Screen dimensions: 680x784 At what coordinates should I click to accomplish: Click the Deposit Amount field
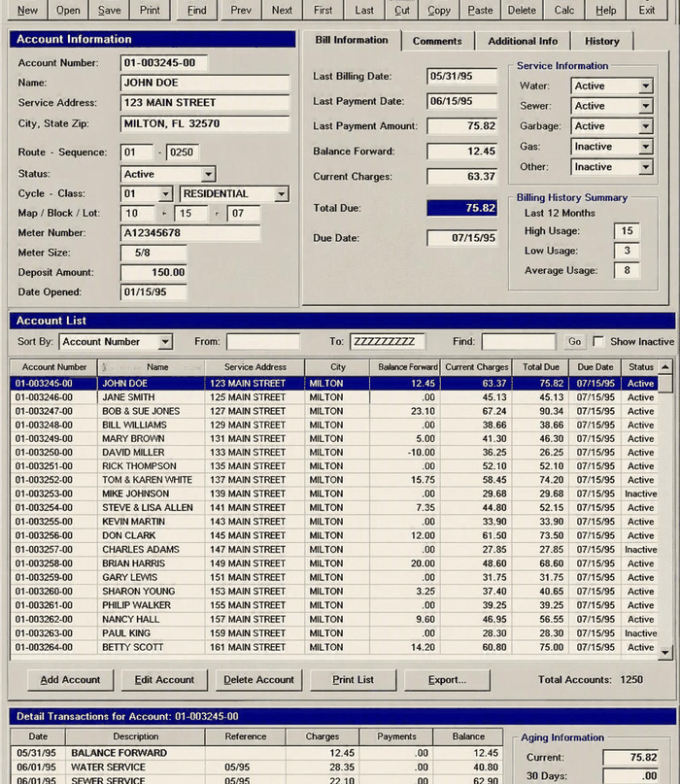pyautogui.click(x=153, y=272)
